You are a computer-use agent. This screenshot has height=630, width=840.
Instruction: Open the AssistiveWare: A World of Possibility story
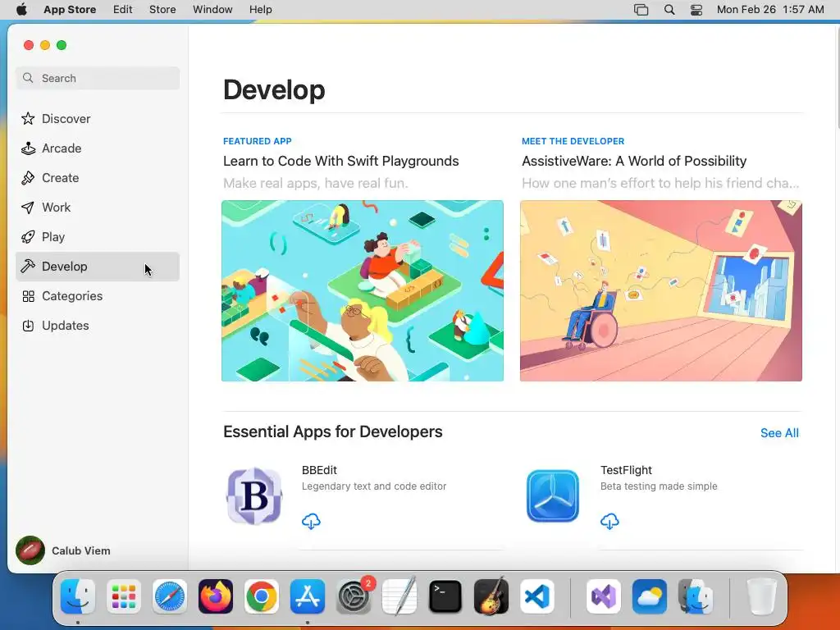pyautogui.click(x=634, y=162)
